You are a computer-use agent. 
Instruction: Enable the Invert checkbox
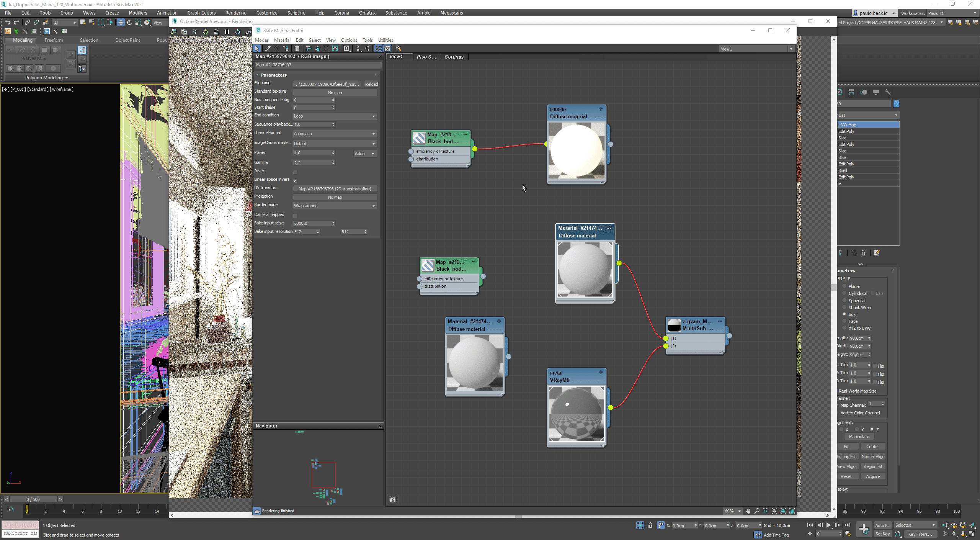click(295, 172)
